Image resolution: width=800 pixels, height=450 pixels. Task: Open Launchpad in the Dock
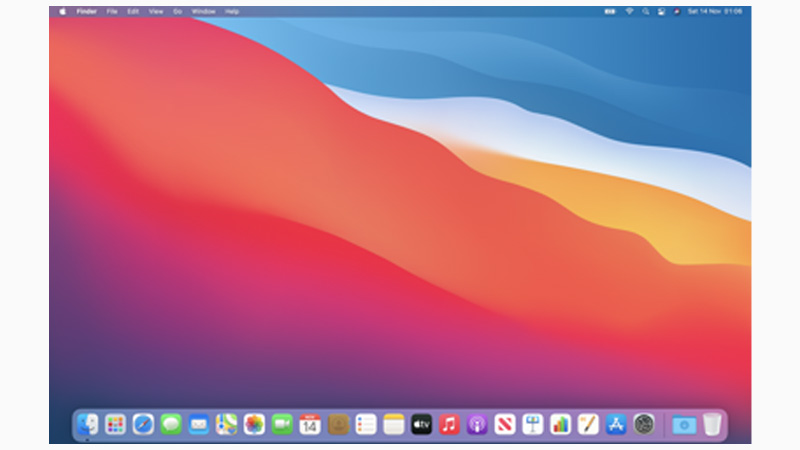coord(115,424)
